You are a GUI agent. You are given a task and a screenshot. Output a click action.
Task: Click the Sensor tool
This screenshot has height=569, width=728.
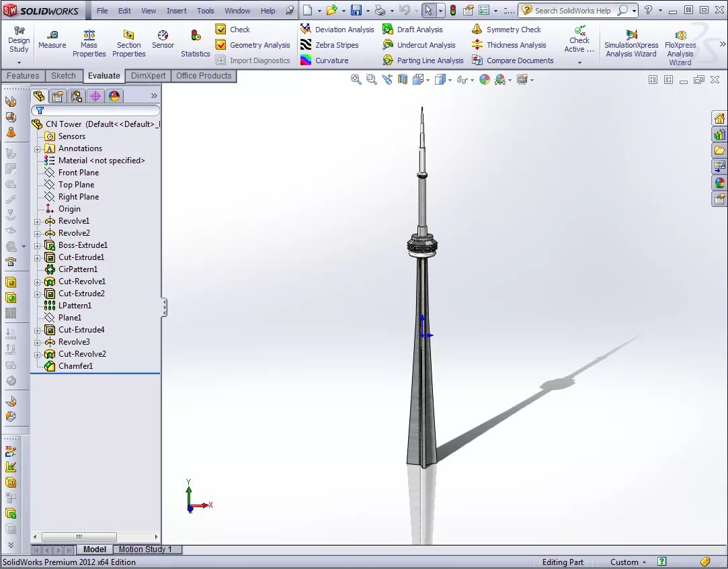coord(163,40)
